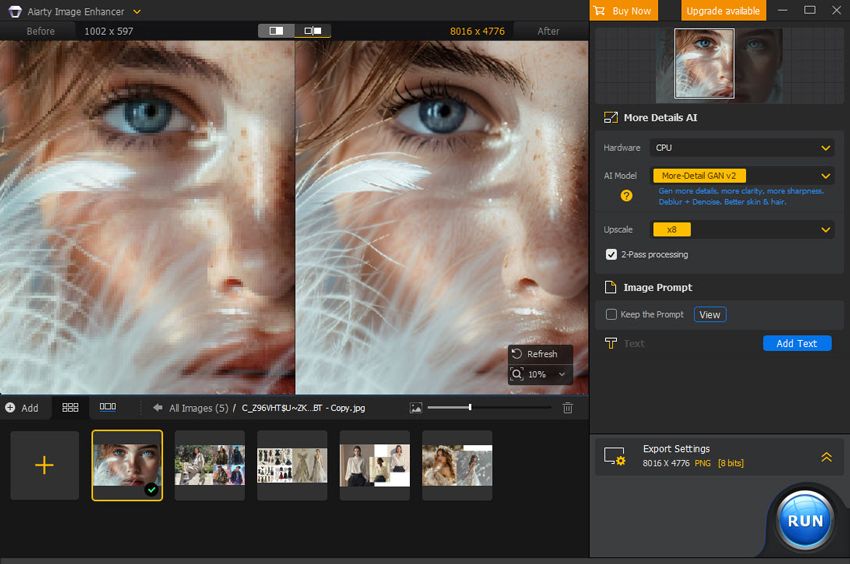The width and height of the screenshot is (850, 564).
Task: Expand the Export Settings panel
Action: (x=826, y=457)
